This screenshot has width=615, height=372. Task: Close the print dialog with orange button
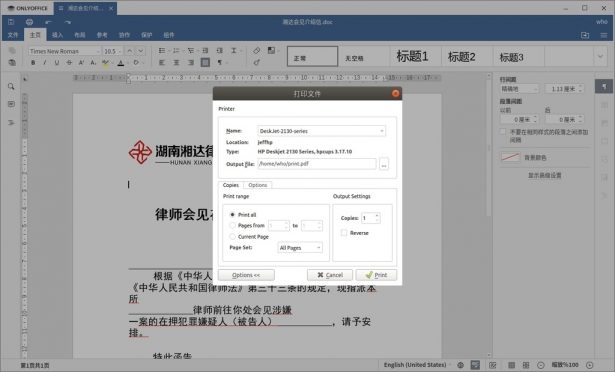[x=395, y=93]
